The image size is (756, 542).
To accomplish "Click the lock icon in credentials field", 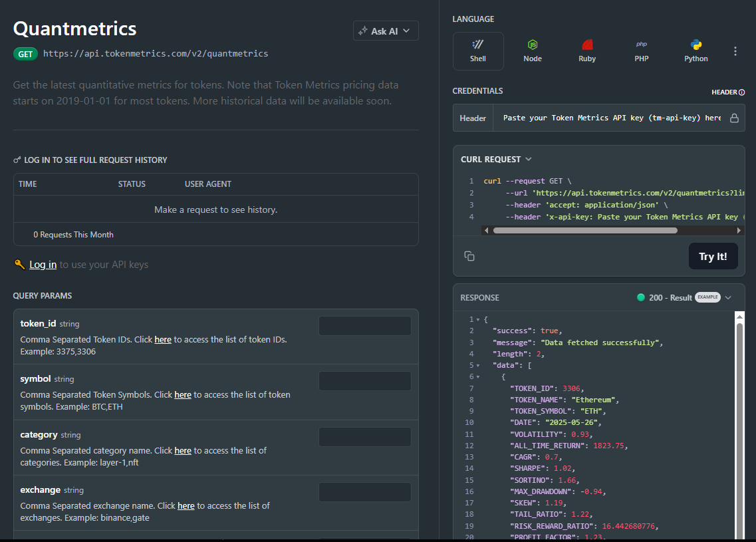I will click(x=734, y=118).
